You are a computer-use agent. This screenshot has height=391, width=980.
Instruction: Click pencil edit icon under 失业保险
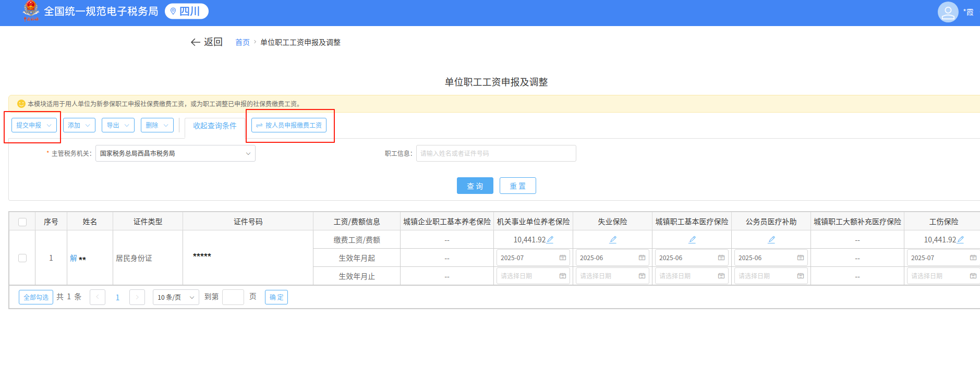click(613, 240)
